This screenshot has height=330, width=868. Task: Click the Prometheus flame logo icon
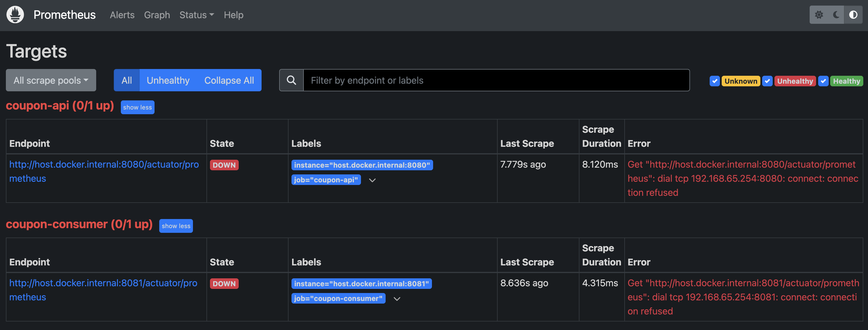coord(15,15)
